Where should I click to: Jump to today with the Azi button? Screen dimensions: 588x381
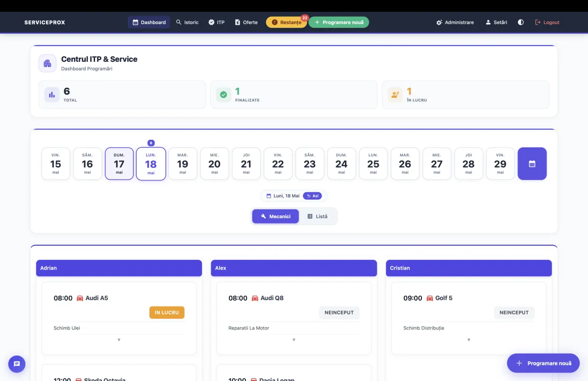click(x=313, y=196)
